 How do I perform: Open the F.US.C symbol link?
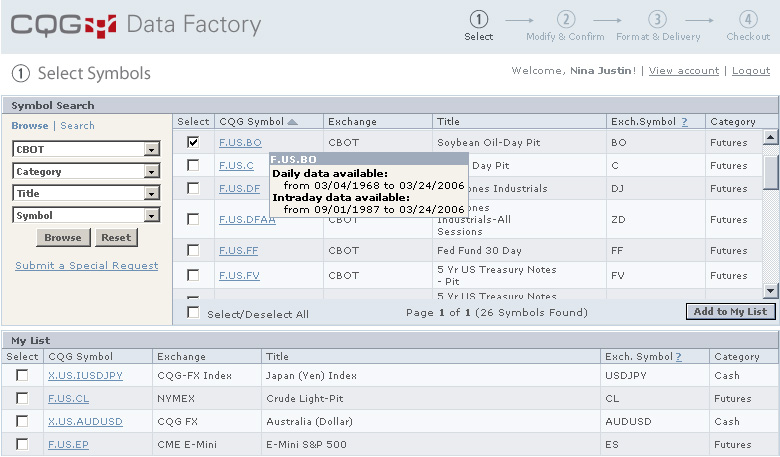(236, 166)
